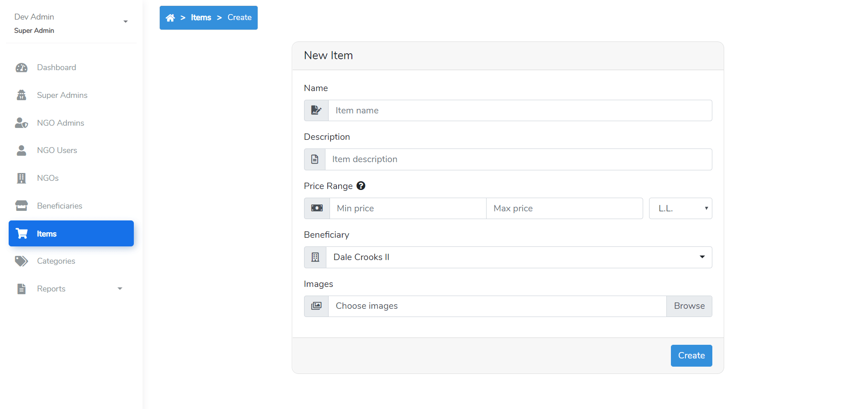Go to NGO Users in the sidebar

57,150
